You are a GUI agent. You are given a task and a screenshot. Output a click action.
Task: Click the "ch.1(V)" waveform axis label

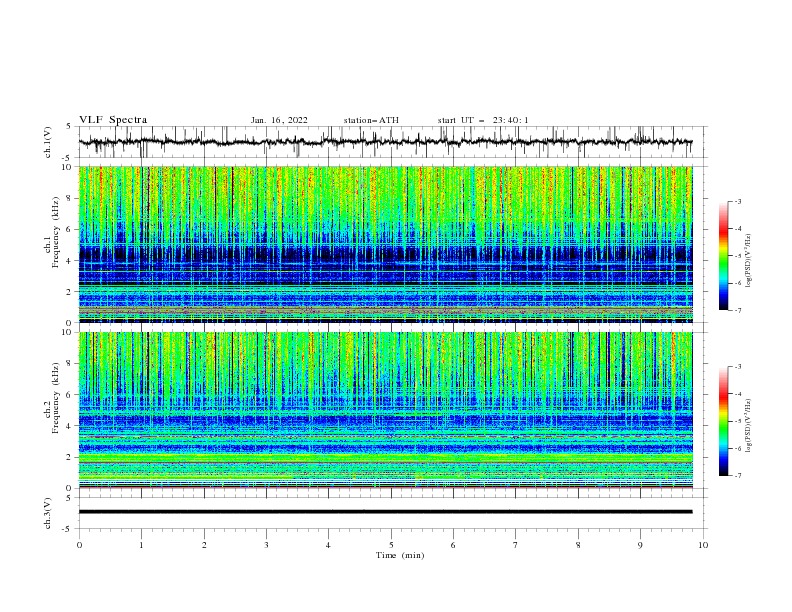tap(48, 142)
